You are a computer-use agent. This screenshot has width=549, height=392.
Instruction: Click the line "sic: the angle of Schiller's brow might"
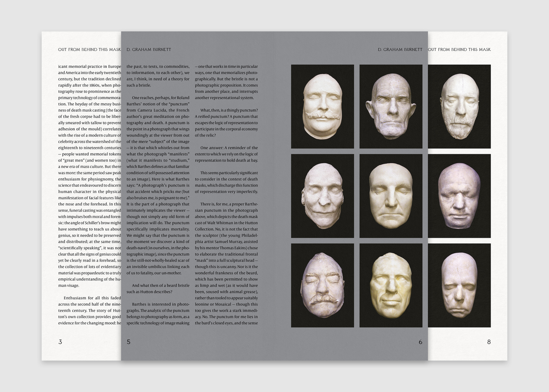coord(89,223)
